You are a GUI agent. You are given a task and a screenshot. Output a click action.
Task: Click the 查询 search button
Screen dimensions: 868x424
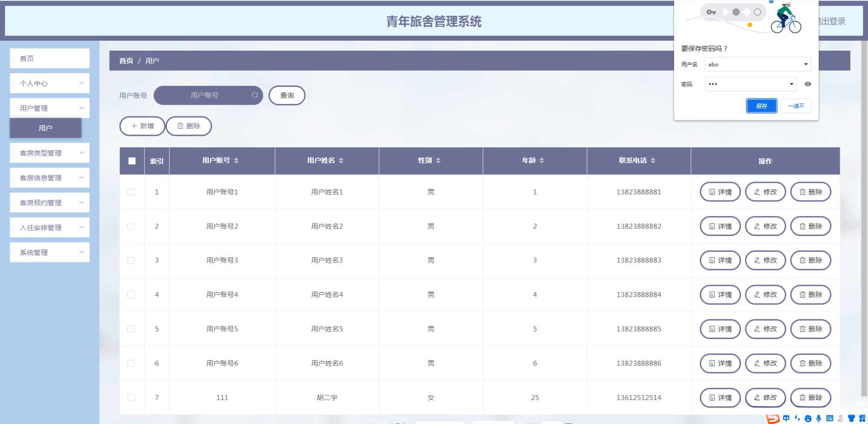(287, 95)
